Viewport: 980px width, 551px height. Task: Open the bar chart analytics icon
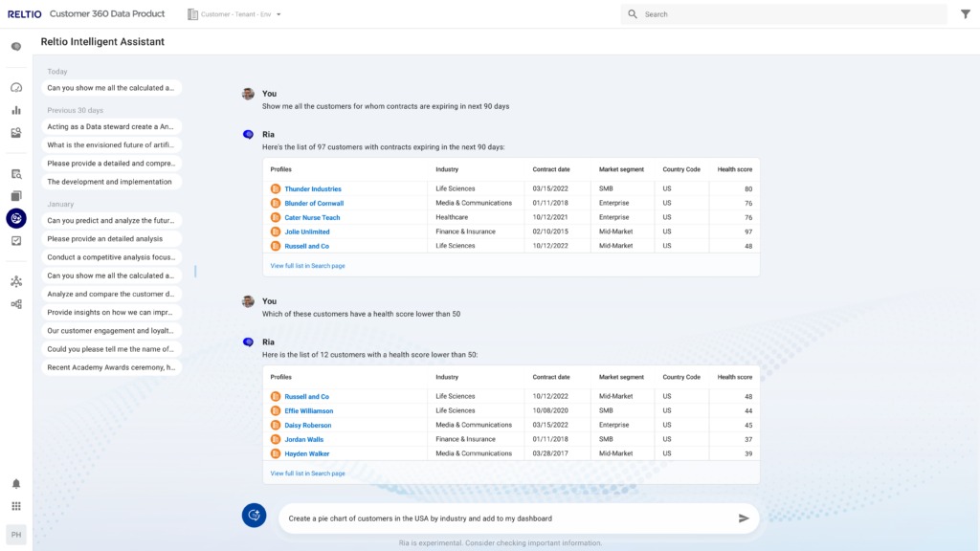click(x=16, y=110)
